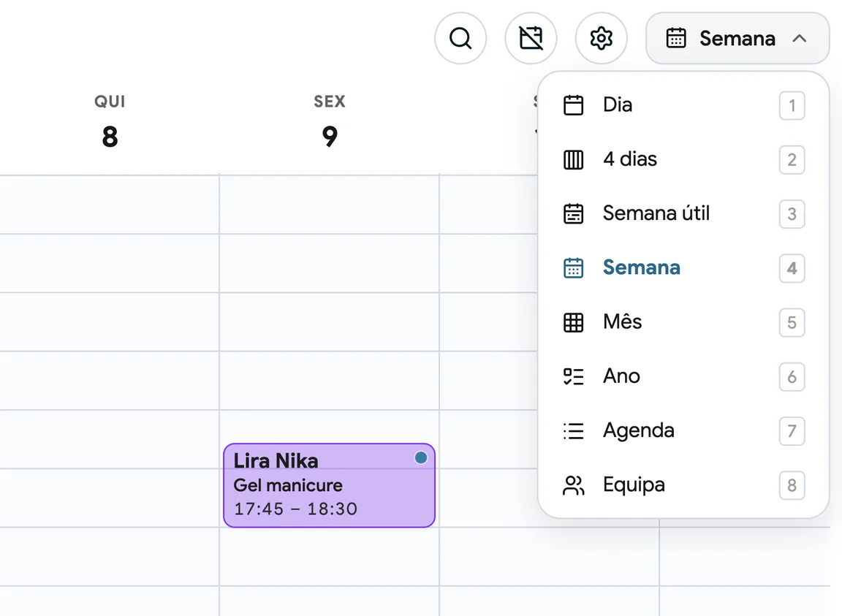Image resolution: width=842 pixels, height=616 pixels.
Task: Click the Semana útil calendar icon
Action: (573, 214)
